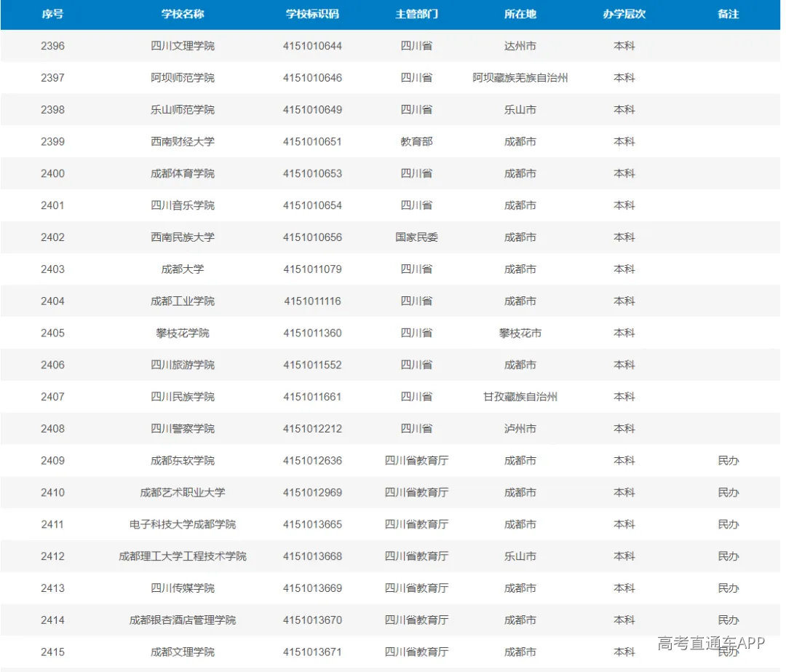Click serial number 2399
786x672 pixels.
52,141
